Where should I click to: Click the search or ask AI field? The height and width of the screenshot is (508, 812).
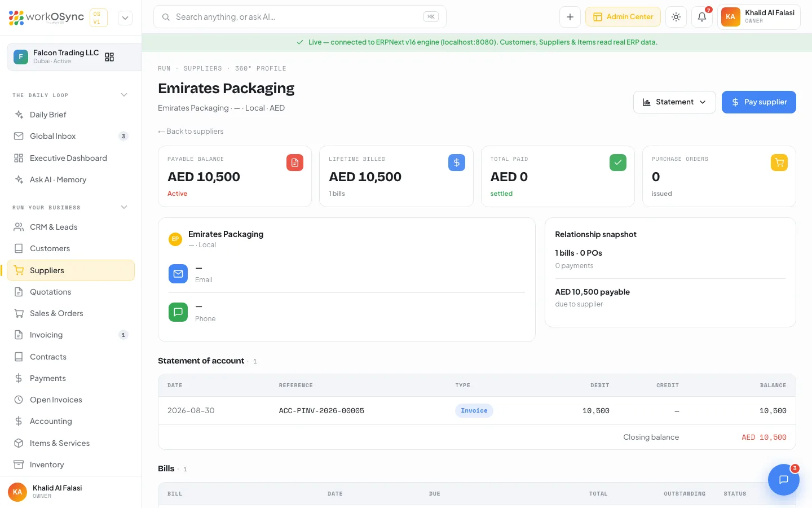[300, 17]
